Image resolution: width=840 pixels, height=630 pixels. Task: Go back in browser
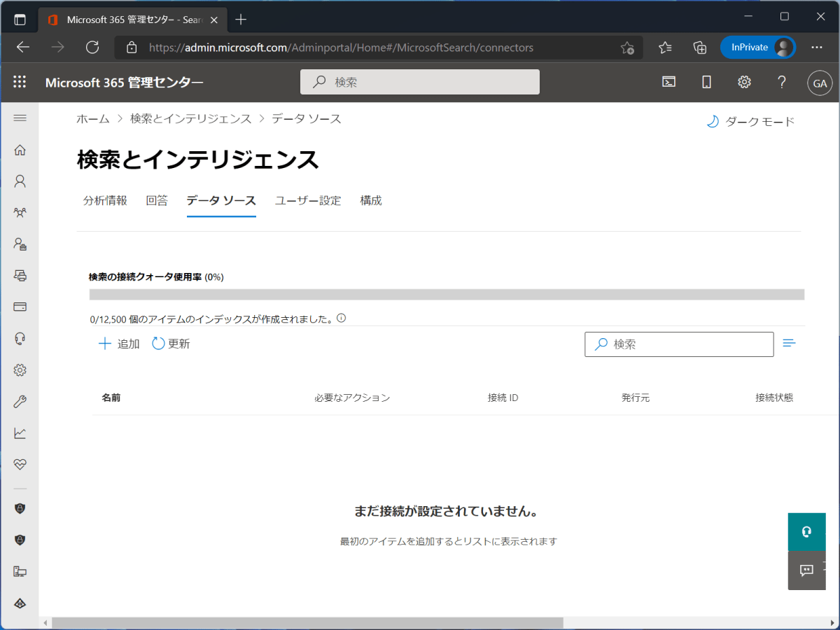pos(23,48)
